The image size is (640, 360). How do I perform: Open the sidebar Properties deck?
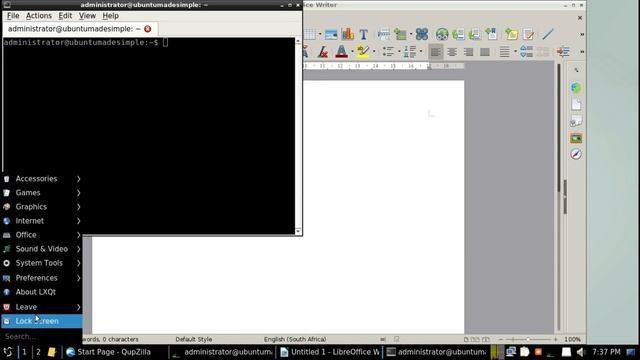tap(576, 87)
